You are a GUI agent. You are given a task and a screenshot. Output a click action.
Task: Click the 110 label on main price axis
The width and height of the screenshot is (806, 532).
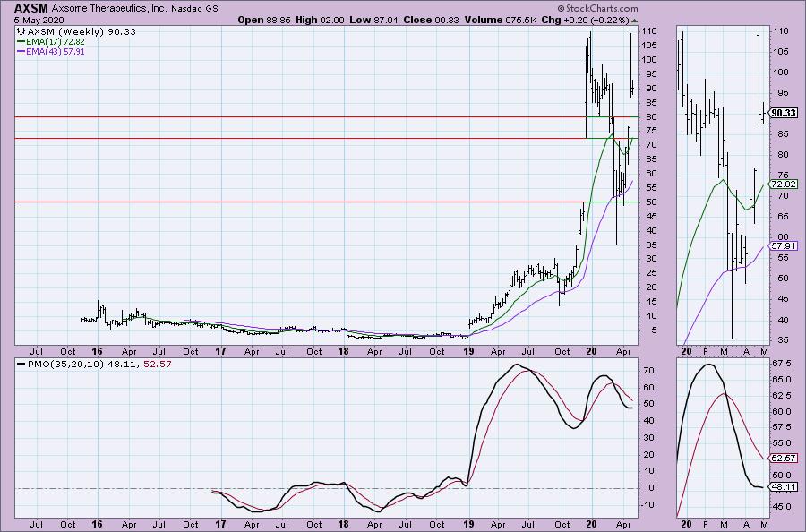pos(648,30)
